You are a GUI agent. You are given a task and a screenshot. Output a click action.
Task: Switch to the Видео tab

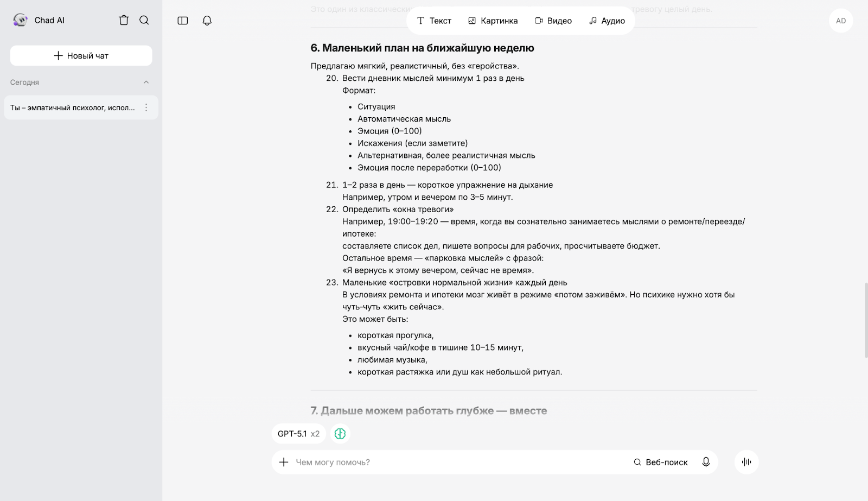pos(553,21)
